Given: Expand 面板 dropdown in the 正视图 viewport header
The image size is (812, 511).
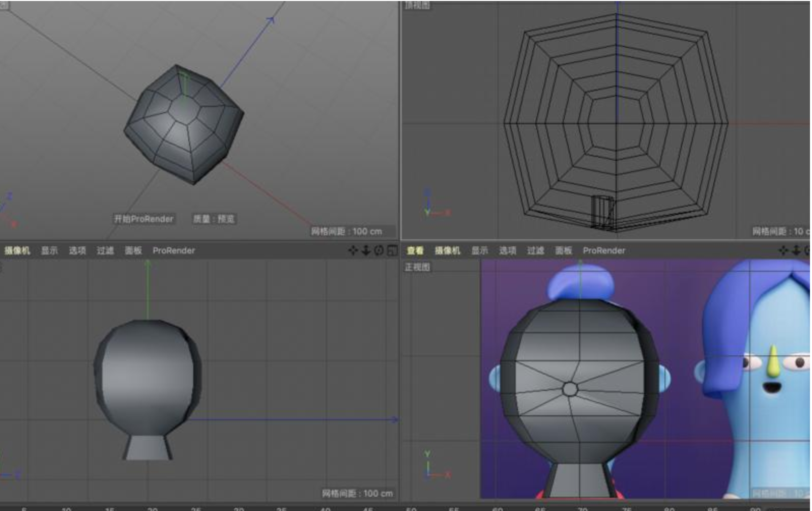Looking at the screenshot, I should 563,250.
